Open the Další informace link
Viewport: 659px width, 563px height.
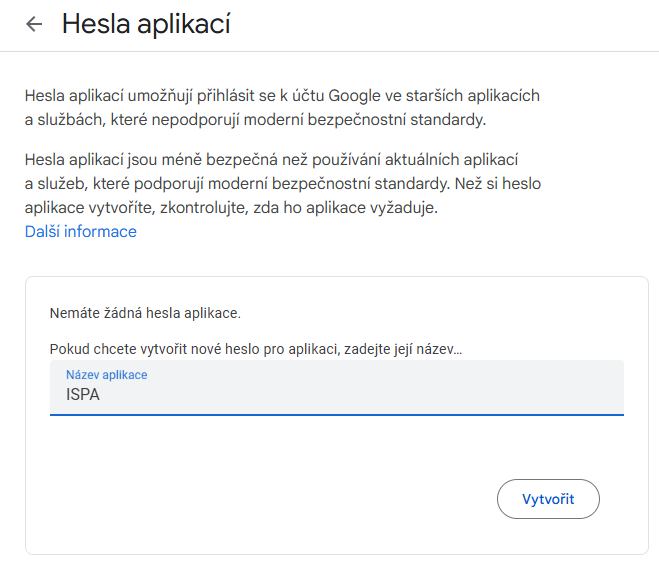point(81,232)
